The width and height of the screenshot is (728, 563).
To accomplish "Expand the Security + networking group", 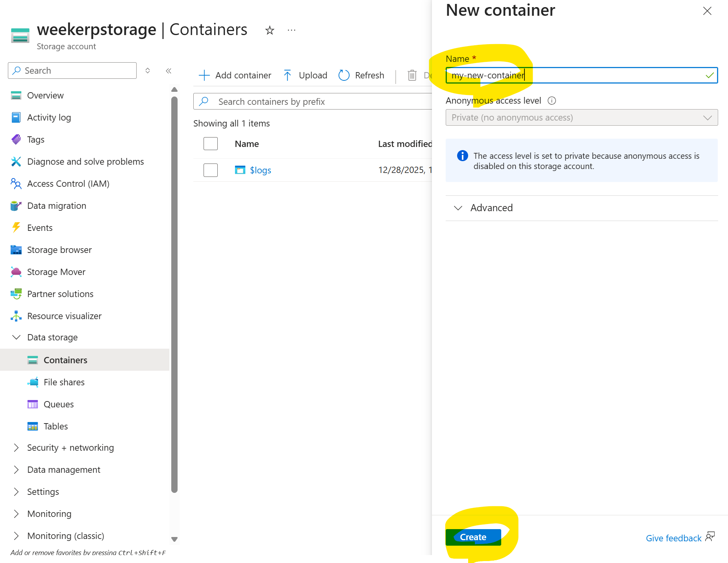I will coord(70,448).
